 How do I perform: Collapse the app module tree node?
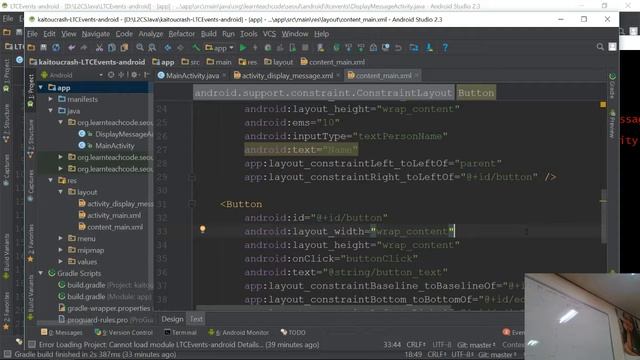point(41,87)
